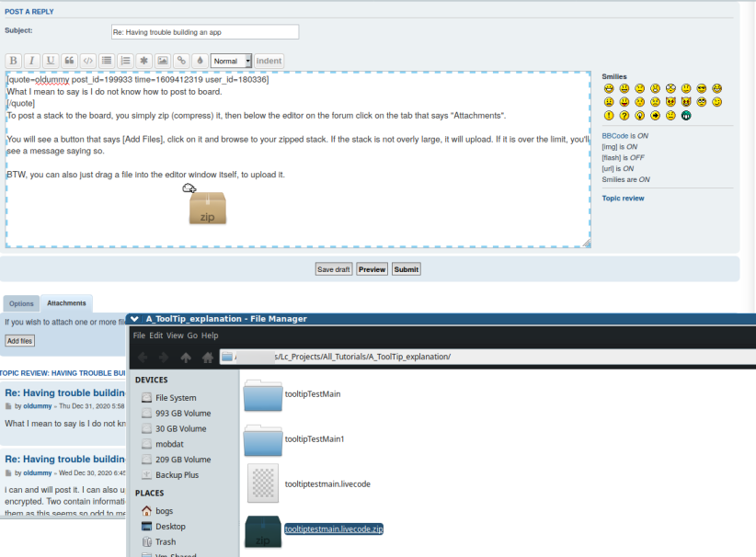Click the Add files button

point(19,341)
